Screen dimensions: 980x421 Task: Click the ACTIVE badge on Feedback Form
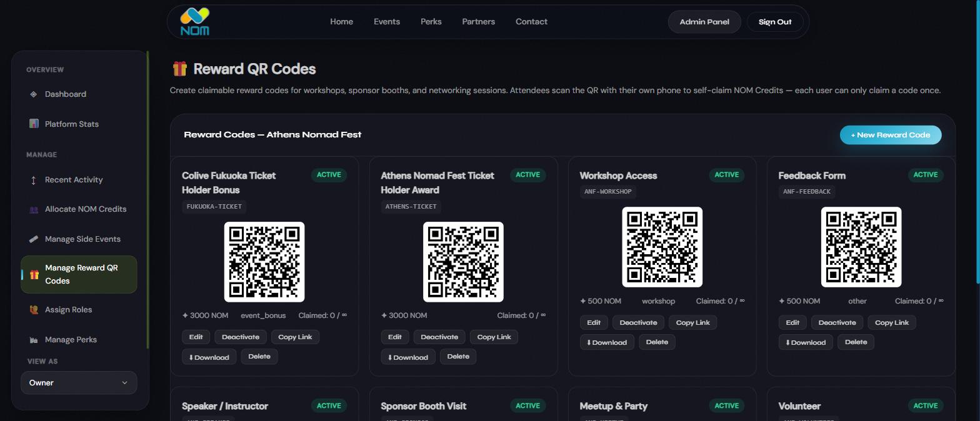925,175
